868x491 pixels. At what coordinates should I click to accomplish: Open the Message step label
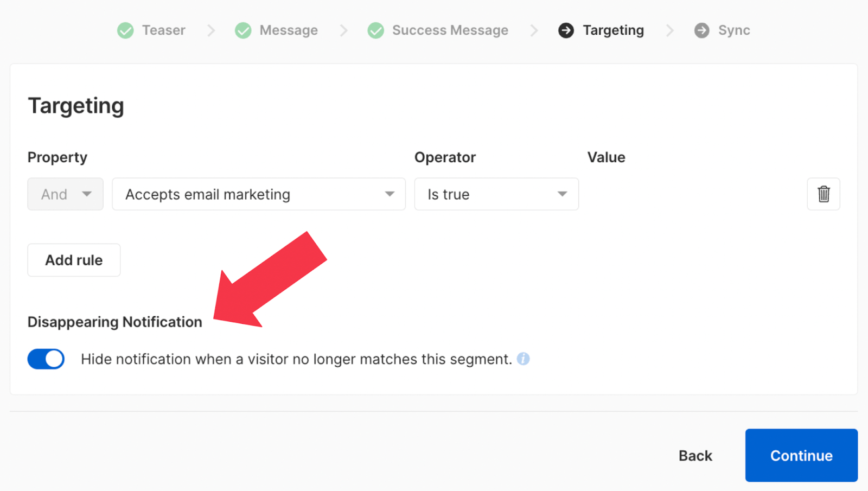[289, 30]
